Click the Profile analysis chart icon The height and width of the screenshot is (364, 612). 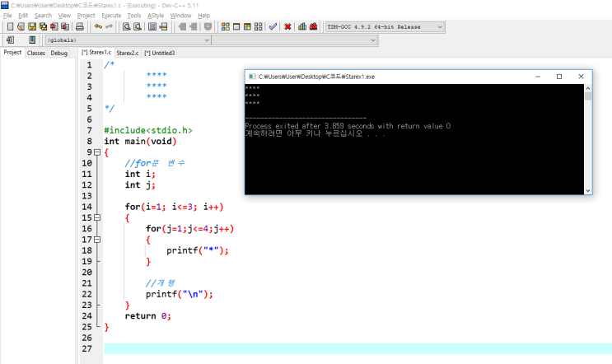[x=302, y=26]
